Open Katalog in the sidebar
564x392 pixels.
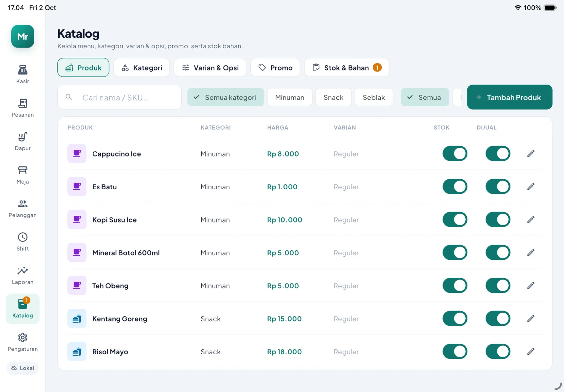tap(23, 309)
